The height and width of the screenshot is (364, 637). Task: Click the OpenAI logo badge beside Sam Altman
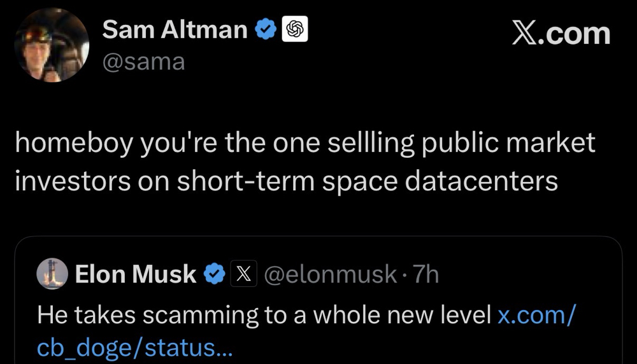[x=295, y=29]
